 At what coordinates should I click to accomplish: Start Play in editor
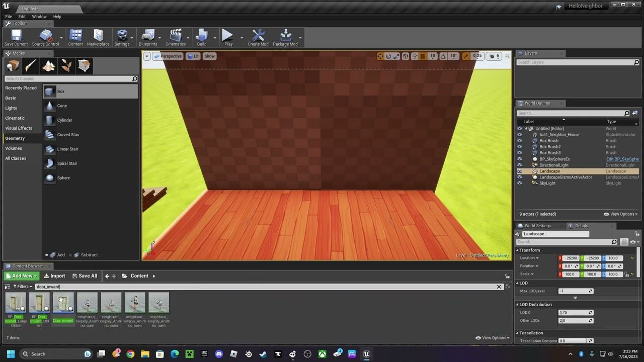228,38
